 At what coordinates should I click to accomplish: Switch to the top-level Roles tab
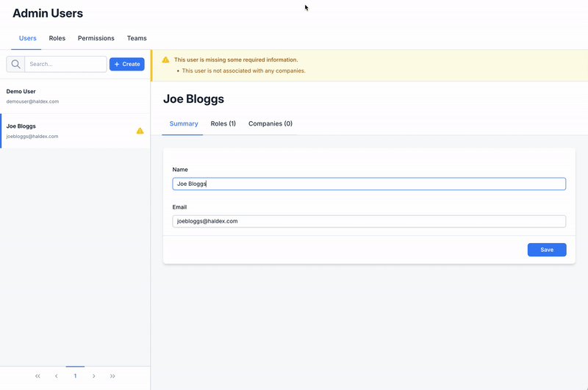[57, 38]
